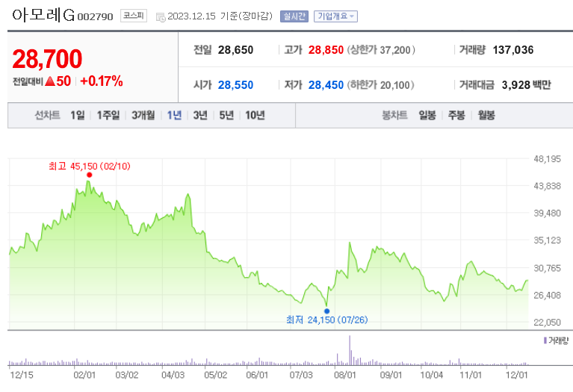Viewport: 573px width, 392px height.
Task: Click the 2023.12.15 기준(장마감) date text
Action: pyautogui.click(x=220, y=16)
